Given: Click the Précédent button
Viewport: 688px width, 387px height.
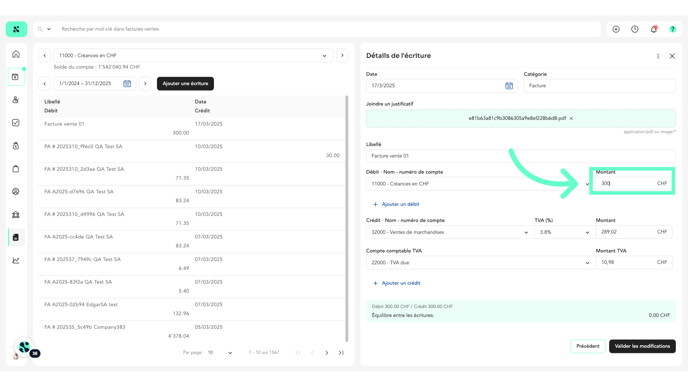Looking at the screenshot, I should click(x=588, y=346).
